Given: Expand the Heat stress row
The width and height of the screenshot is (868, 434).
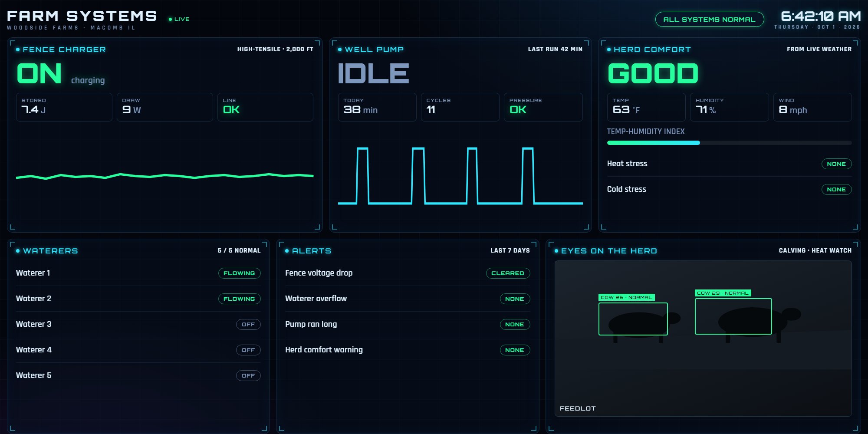Looking at the screenshot, I should (729, 164).
